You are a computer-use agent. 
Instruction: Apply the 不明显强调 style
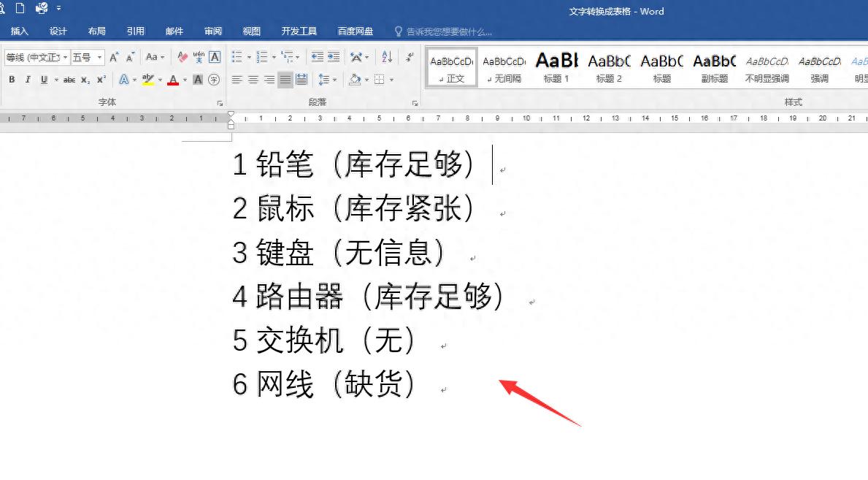coord(767,68)
